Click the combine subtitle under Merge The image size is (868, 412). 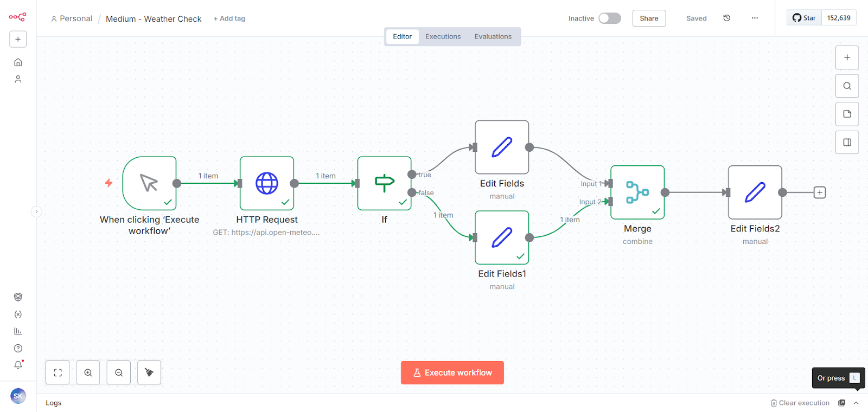coord(638,242)
